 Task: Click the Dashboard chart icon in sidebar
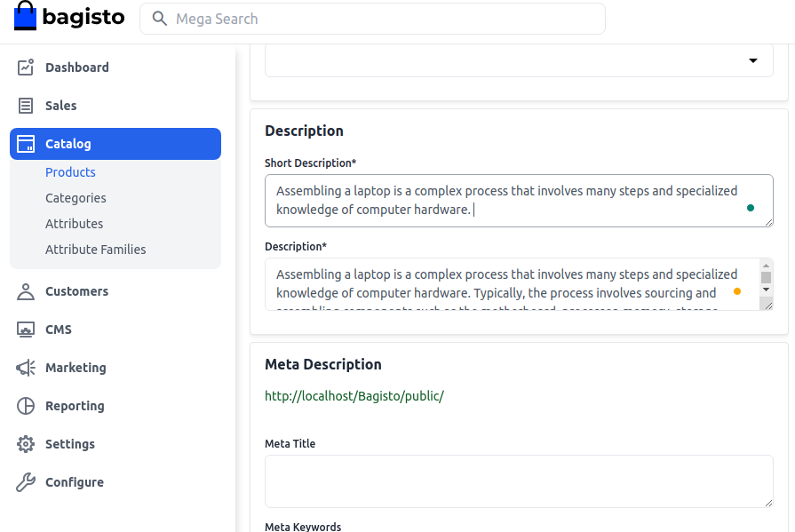point(26,67)
